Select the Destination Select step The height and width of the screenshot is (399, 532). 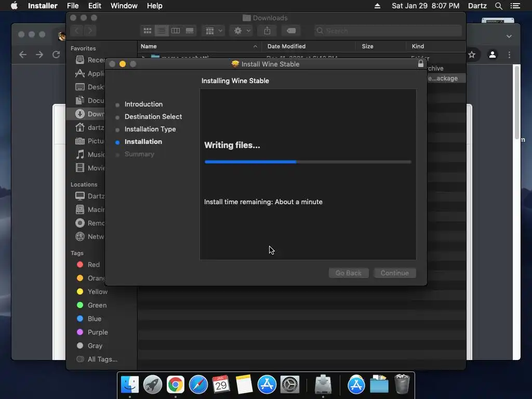point(153,117)
